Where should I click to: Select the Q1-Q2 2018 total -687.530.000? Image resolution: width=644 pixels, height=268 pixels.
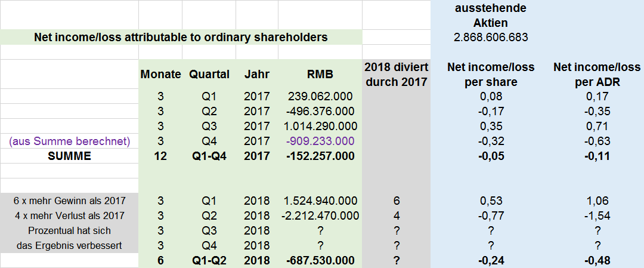click(x=321, y=261)
